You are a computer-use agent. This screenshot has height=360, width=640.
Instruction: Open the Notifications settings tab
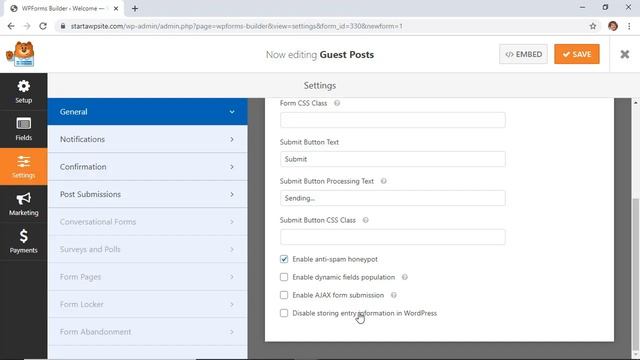(x=147, y=139)
